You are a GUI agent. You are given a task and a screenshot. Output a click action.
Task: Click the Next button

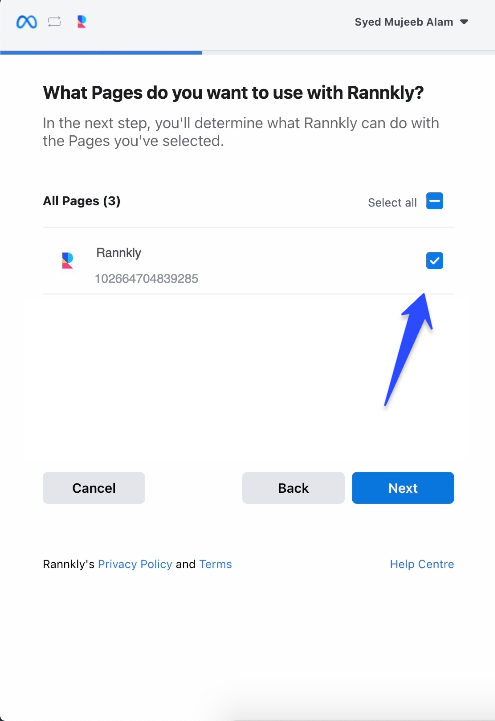[403, 488]
